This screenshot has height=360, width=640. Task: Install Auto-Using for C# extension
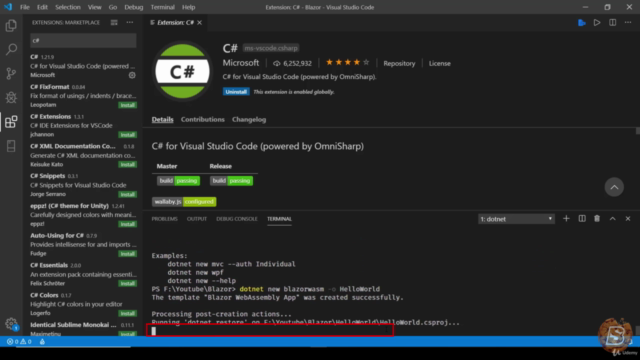(128, 254)
